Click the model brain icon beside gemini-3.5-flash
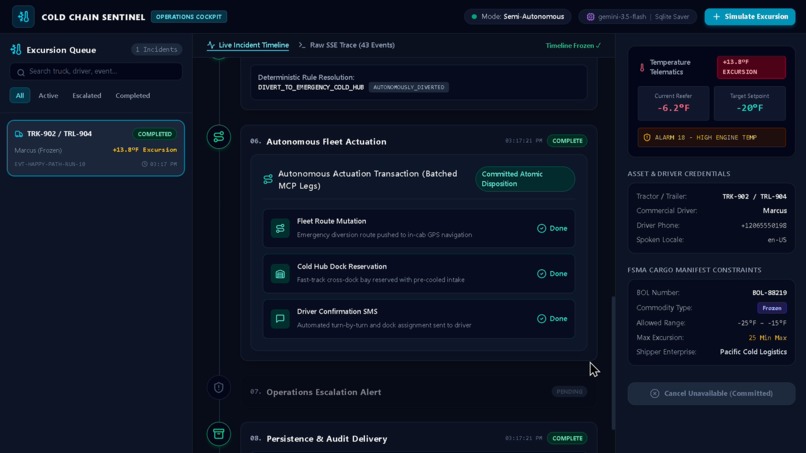The height and width of the screenshot is (453, 806). (591, 17)
